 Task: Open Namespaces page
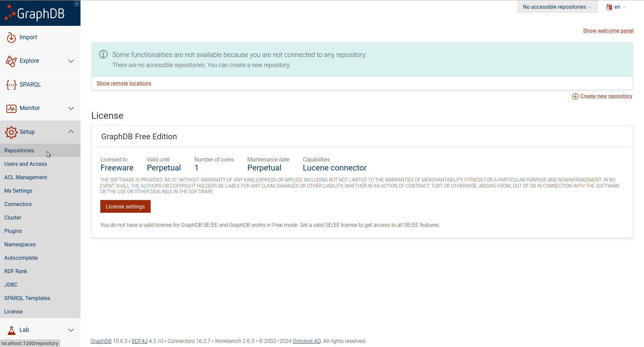[x=40, y=244]
